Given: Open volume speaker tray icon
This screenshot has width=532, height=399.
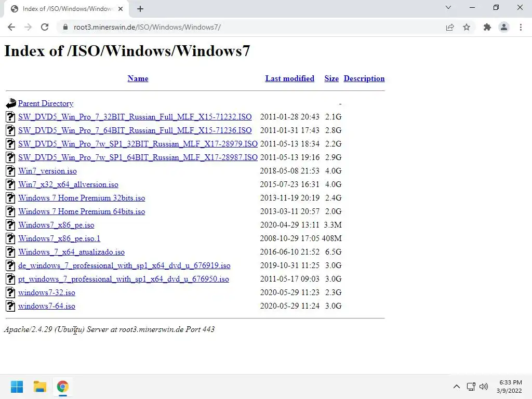Looking at the screenshot, I should click(484, 387).
